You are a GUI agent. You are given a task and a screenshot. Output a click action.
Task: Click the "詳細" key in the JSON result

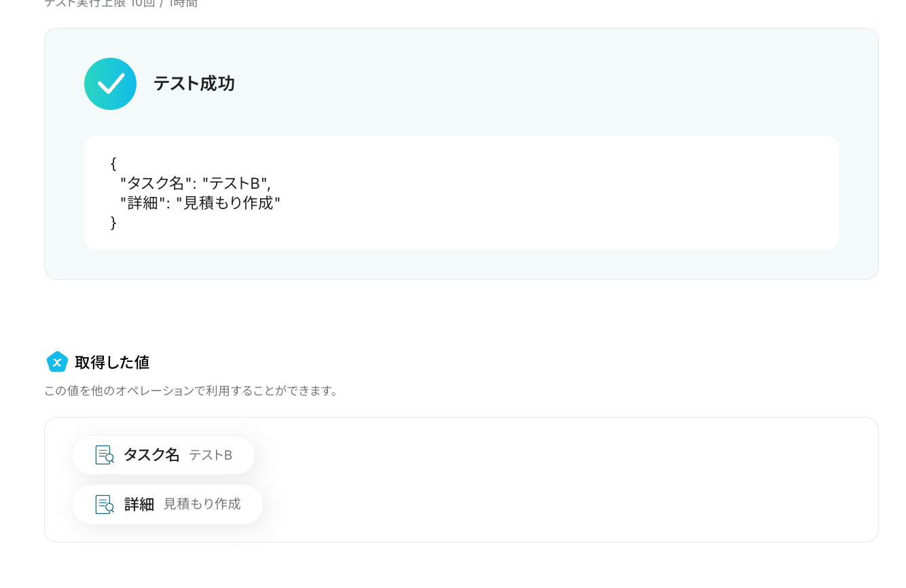(144, 203)
